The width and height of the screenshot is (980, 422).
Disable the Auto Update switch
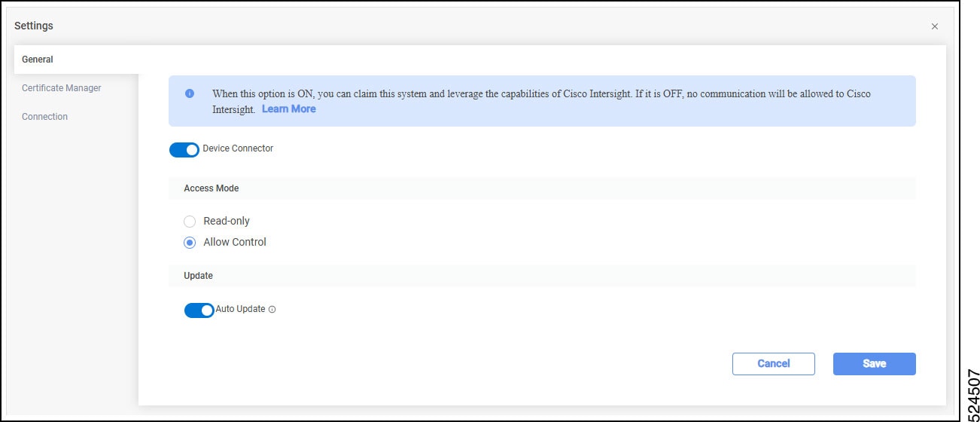point(199,310)
